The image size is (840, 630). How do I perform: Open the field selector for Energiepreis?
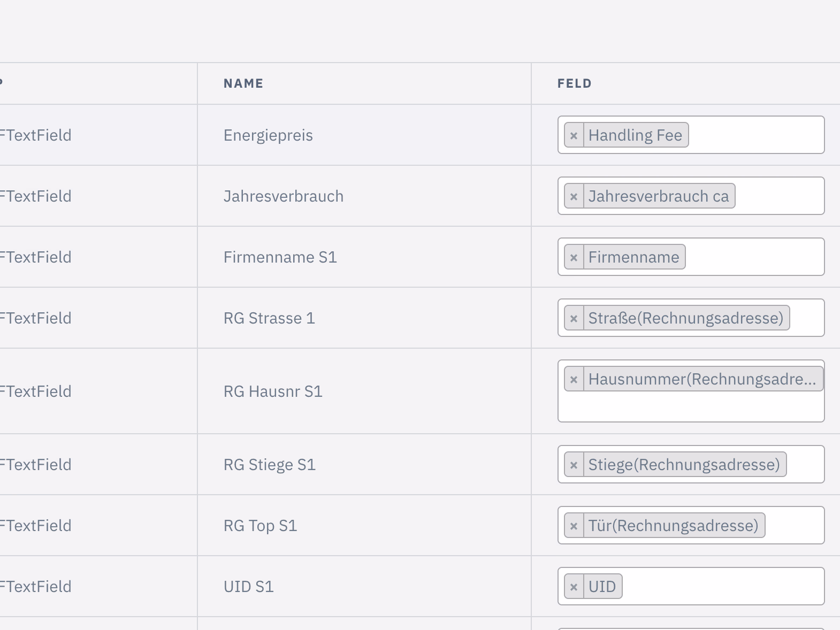pos(754,135)
